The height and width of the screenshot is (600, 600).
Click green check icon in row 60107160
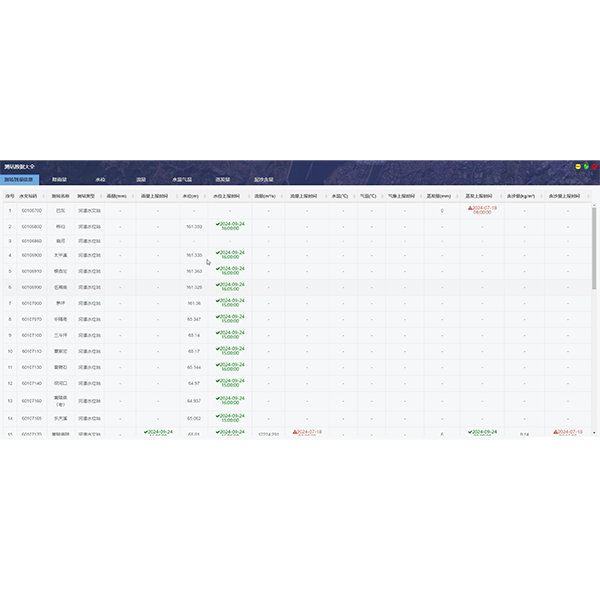pos(218,398)
